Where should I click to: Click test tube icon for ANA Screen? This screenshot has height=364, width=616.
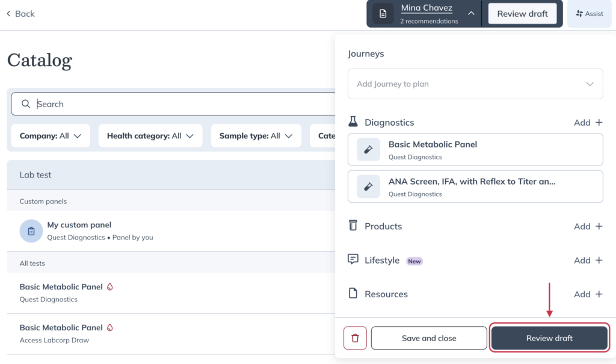[368, 187]
